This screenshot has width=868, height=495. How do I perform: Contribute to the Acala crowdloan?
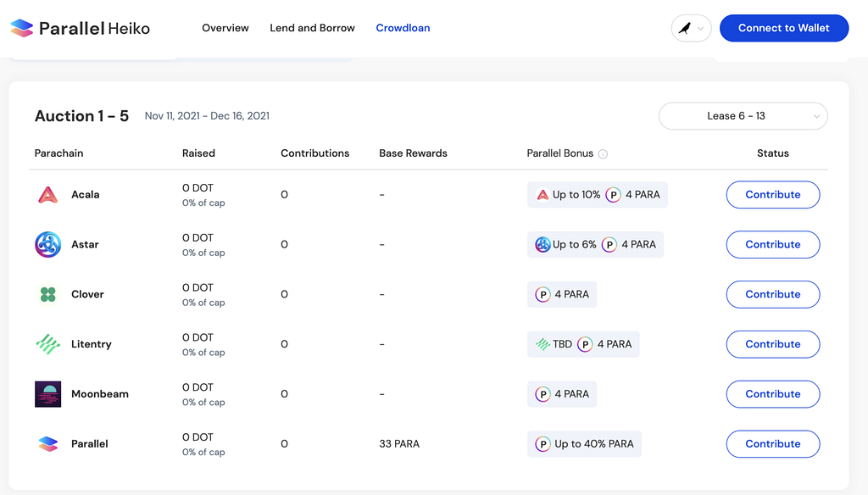pos(773,195)
